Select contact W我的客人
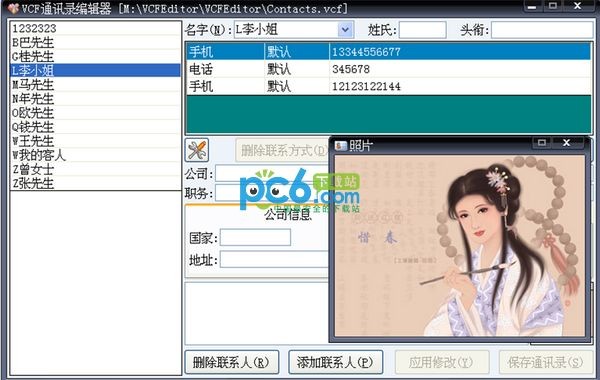 click(x=96, y=155)
